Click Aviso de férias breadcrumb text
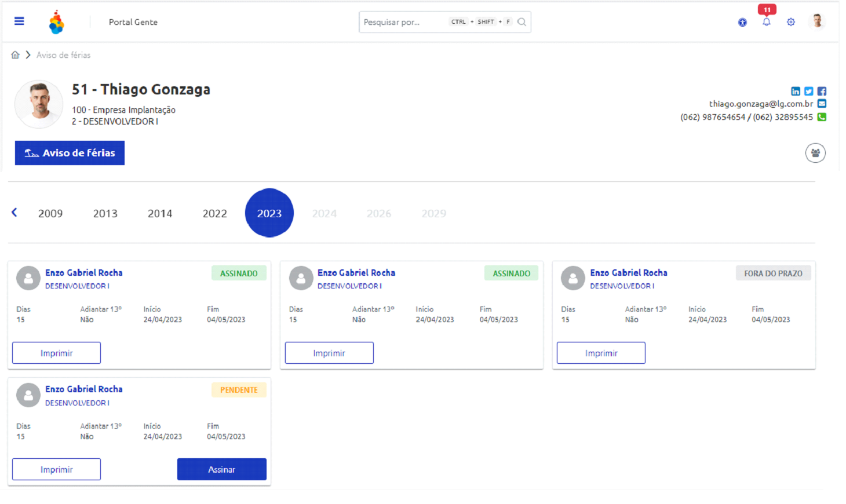This screenshot has width=846, height=504. [63, 55]
